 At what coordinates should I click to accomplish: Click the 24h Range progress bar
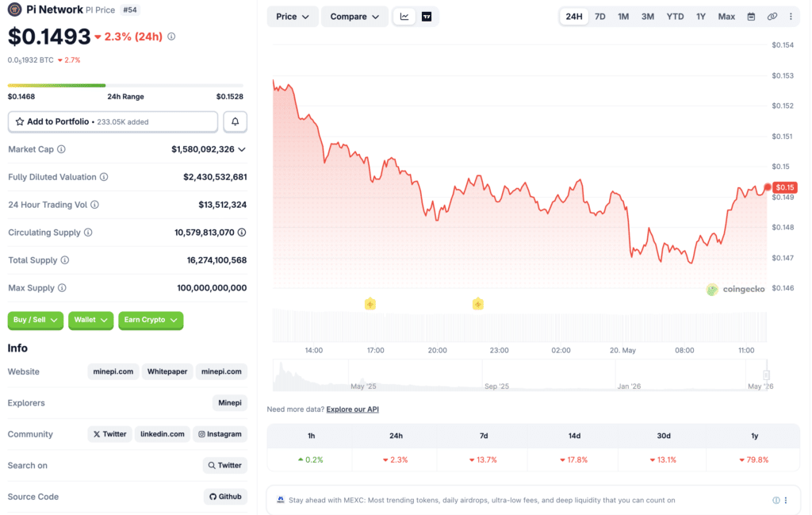click(125, 85)
